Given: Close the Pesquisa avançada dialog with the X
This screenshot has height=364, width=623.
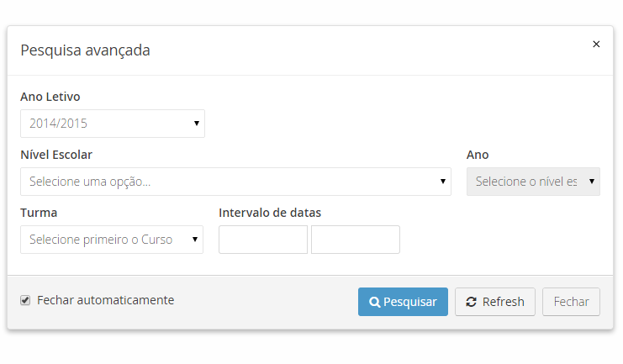Looking at the screenshot, I should tap(596, 45).
